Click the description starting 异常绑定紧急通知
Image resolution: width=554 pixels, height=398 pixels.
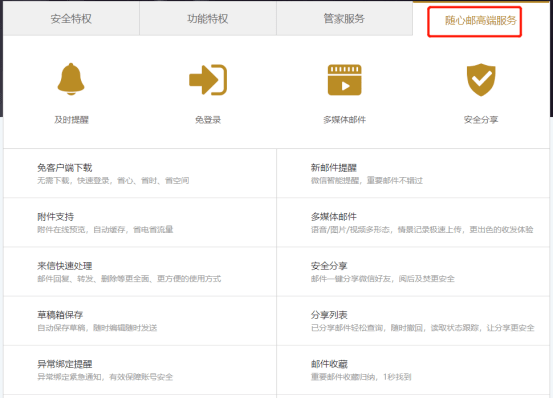pos(105,377)
